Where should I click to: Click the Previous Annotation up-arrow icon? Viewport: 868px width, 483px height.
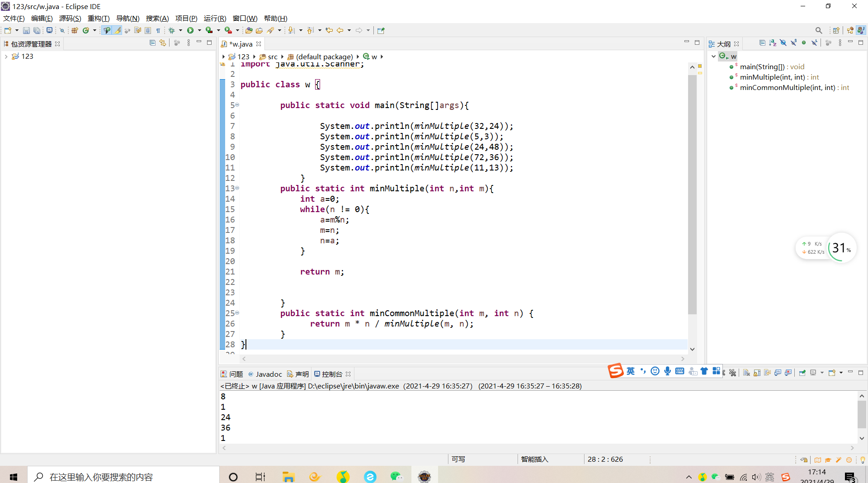click(310, 30)
